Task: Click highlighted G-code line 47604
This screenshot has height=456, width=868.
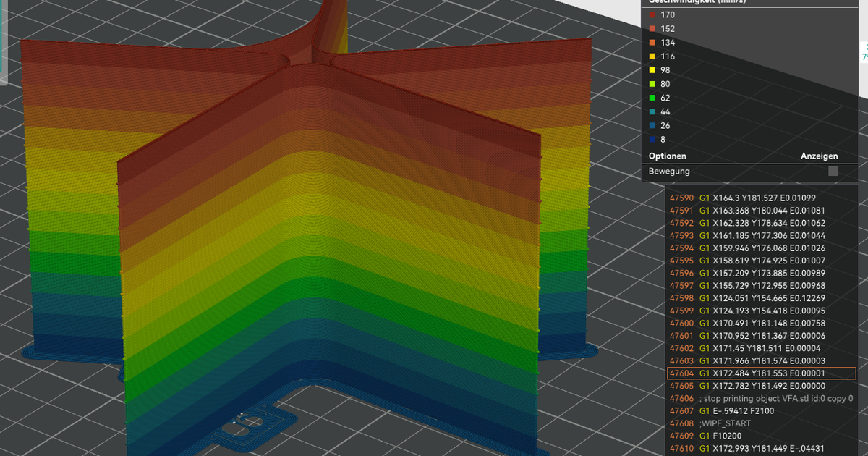Action: (x=761, y=373)
